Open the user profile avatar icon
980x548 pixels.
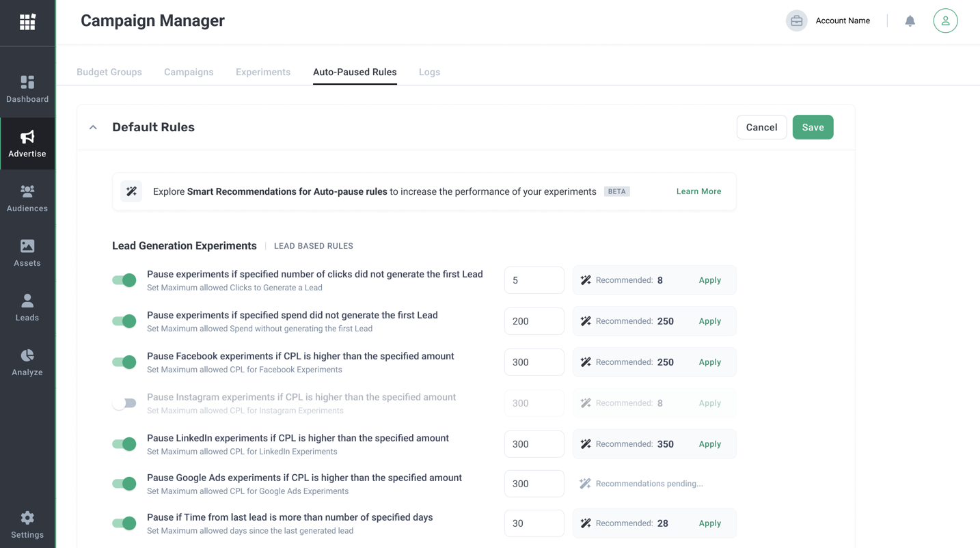point(945,21)
